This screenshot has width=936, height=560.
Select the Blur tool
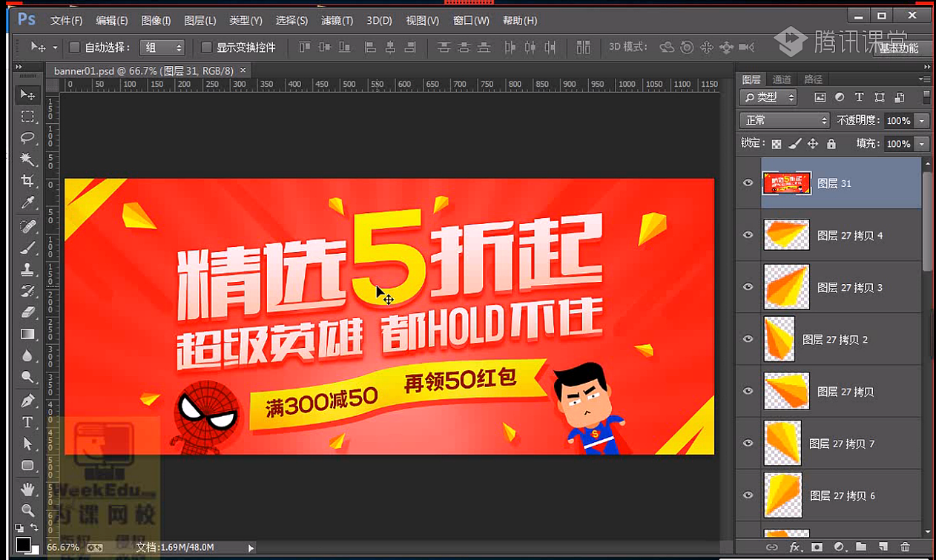[x=28, y=355]
